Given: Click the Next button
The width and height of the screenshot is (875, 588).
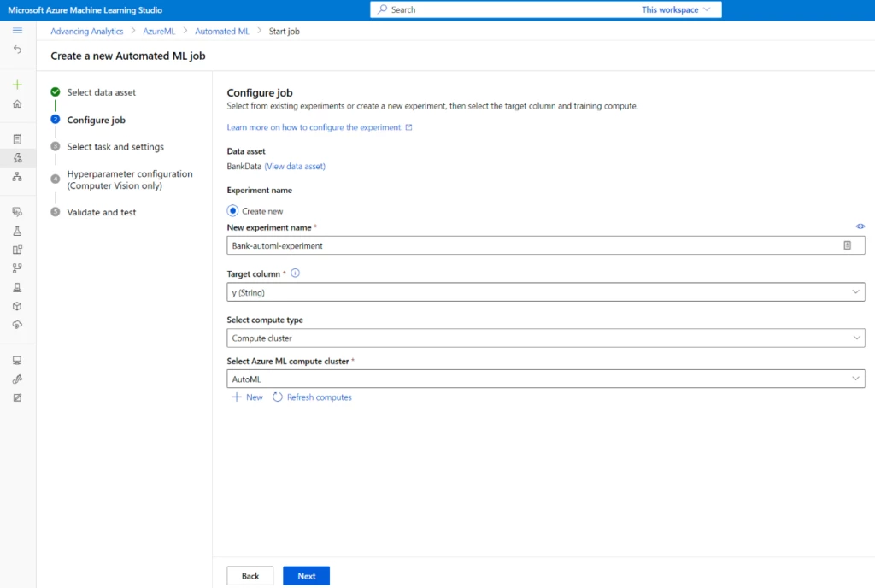Looking at the screenshot, I should 306,575.
